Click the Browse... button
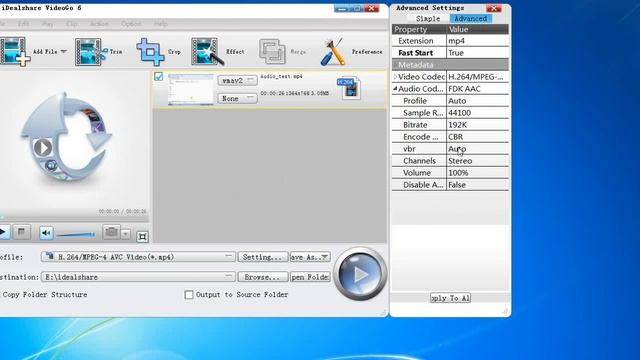The width and height of the screenshot is (640, 360). (262, 277)
